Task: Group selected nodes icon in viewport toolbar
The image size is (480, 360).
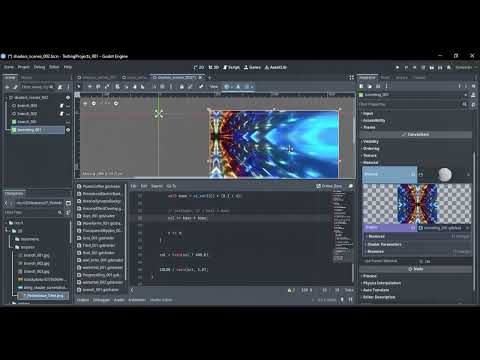Action: (x=190, y=87)
